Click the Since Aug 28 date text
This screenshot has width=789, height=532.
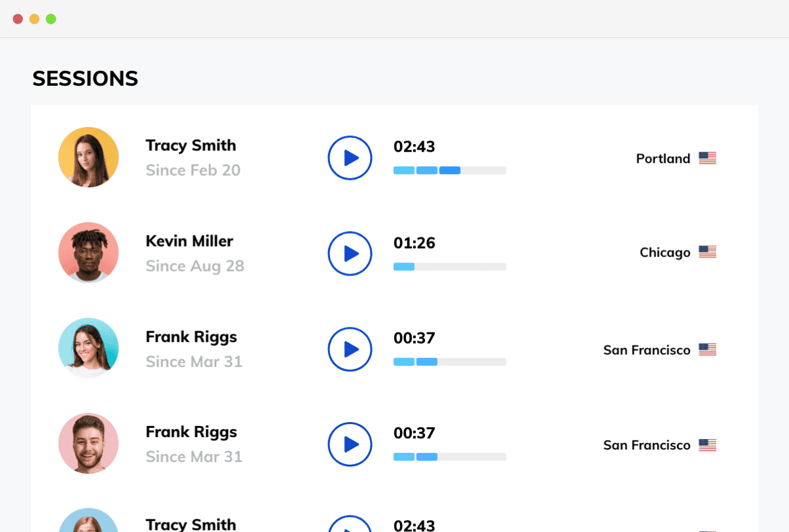(x=194, y=266)
